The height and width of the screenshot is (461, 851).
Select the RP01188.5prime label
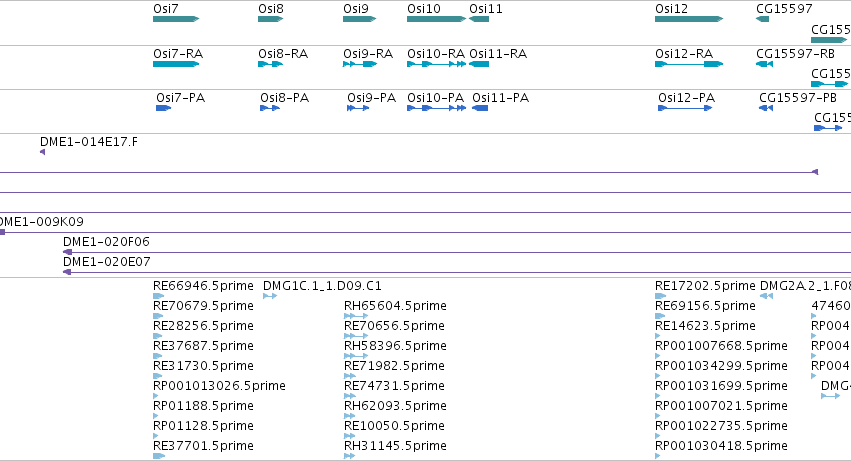click(x=203, y=406)
